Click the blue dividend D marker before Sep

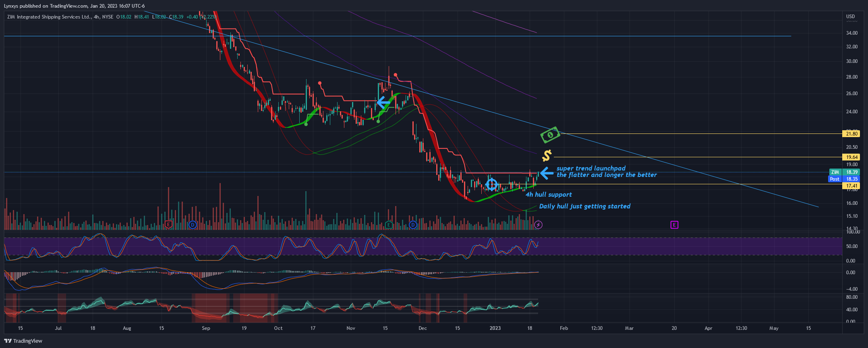193,225
